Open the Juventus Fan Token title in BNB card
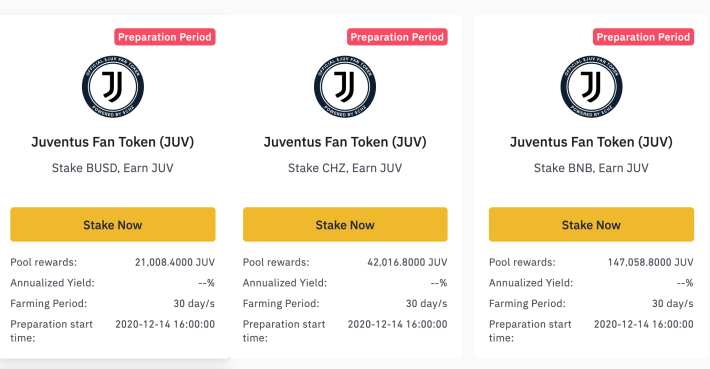 [591, 142]
